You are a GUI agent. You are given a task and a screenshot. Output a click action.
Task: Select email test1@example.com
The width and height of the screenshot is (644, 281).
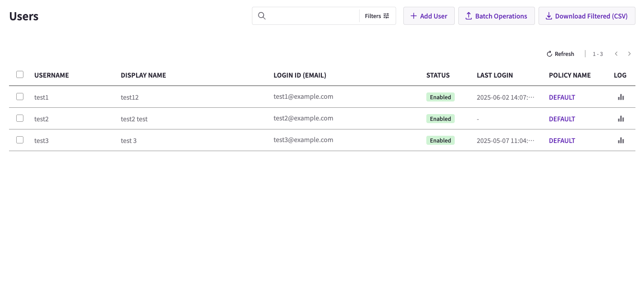(303, 97)
